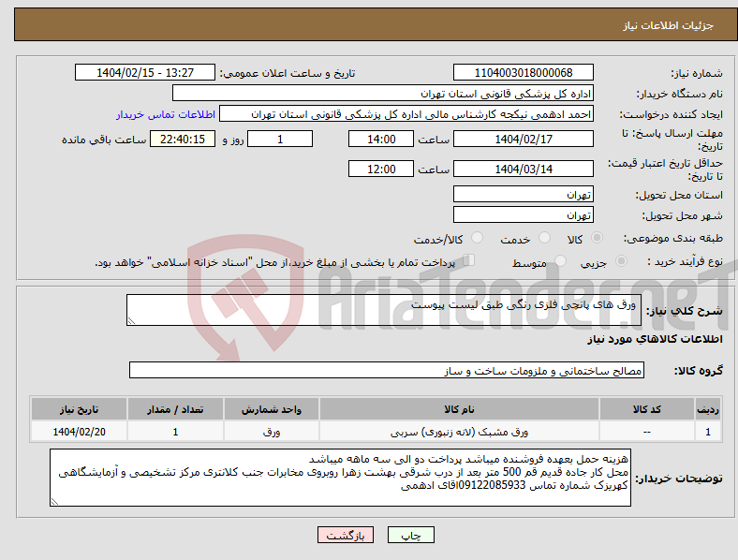Click the جزئیات اطلاعات نیاز header title
The image size is (738, 560).
(669, 25)
